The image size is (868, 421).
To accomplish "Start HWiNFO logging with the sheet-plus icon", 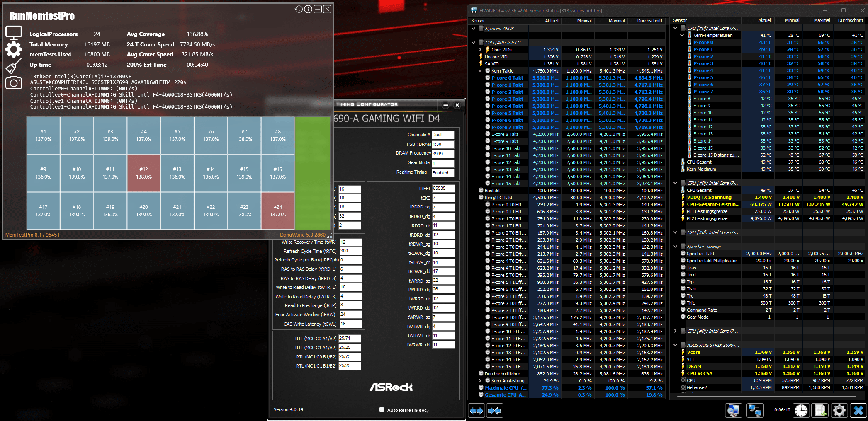I will coord(820,410).
